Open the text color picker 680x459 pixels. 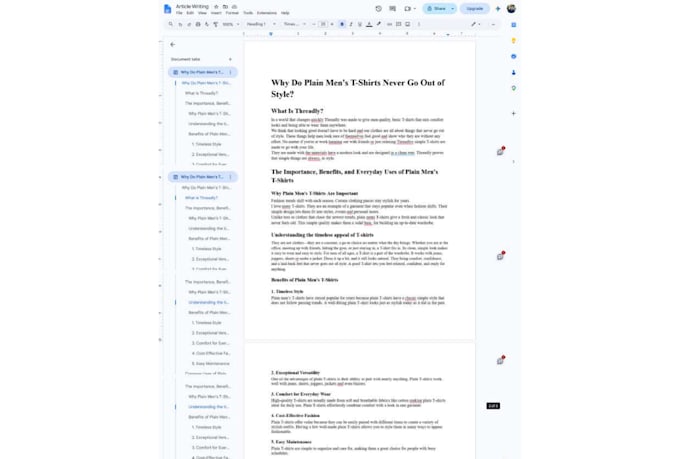[369, 24]
